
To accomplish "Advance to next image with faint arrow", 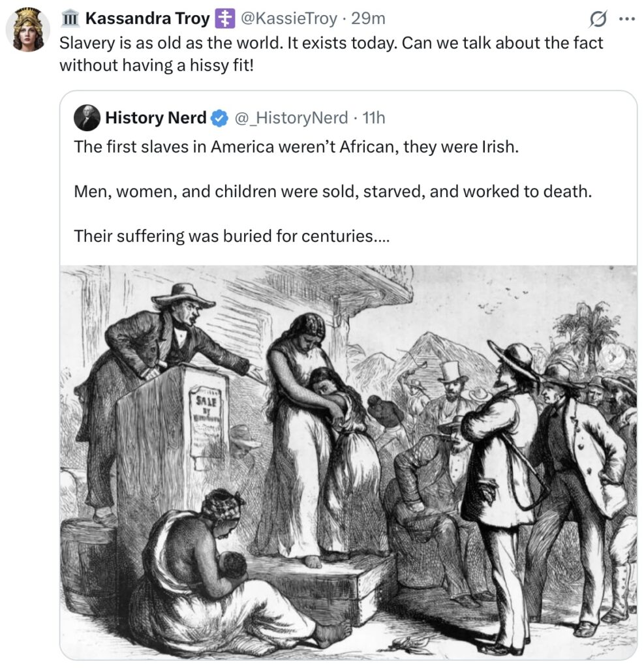I will point(613,356).
